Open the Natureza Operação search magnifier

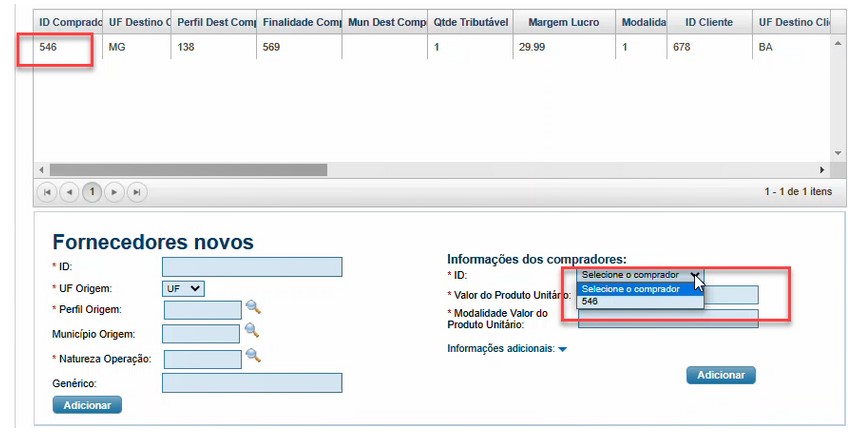click(253, 356)
